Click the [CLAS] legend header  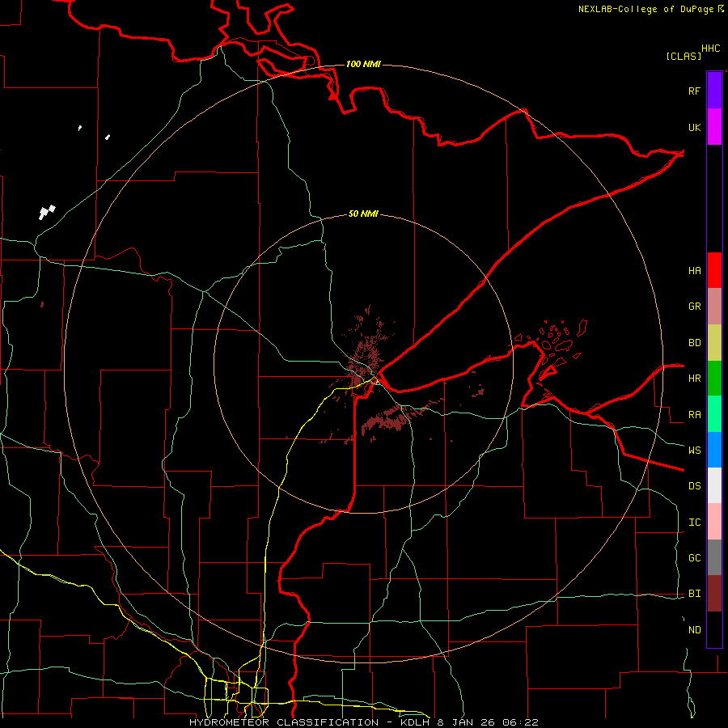click(684, 57)
